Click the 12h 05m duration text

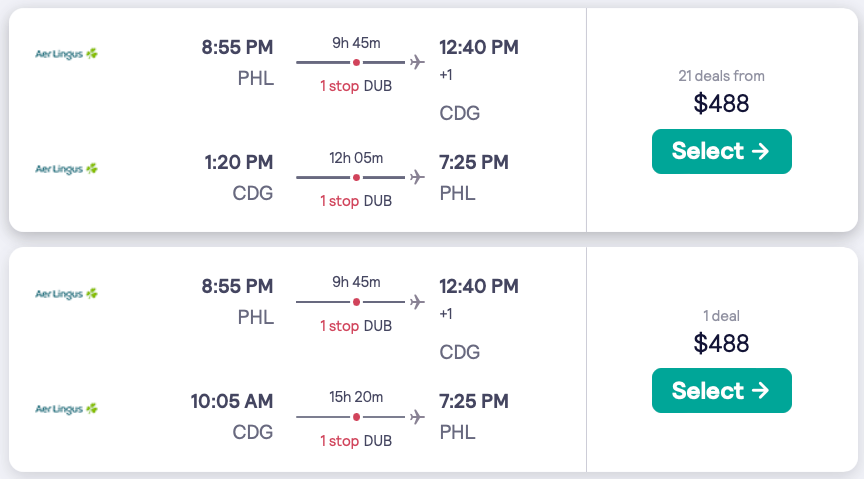tap(356, 158)
